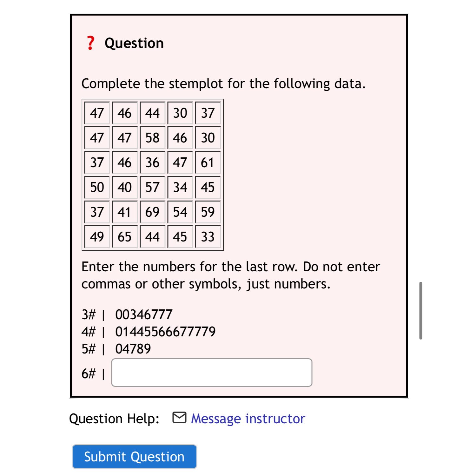Click the envelope icon beside Message instructor
Image resolution: width=476 pixels, height=476 pixels.
pos(180,418)
